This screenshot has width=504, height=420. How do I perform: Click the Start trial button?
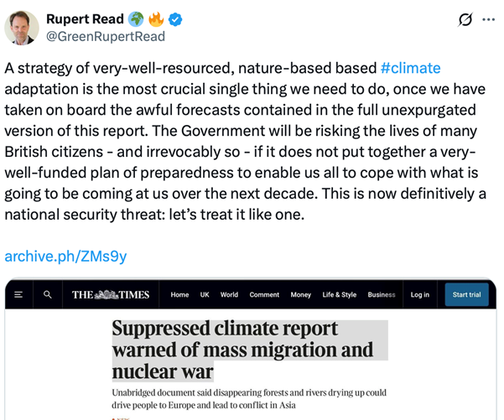466,294
